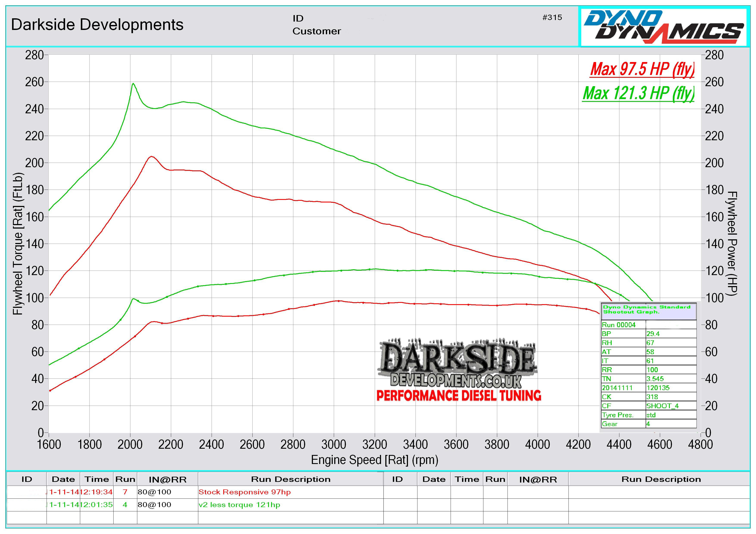Click the '4200' tick on the rpm axis
The width and height of the screenshot is (756, 534).
click(x=578, y=445)
